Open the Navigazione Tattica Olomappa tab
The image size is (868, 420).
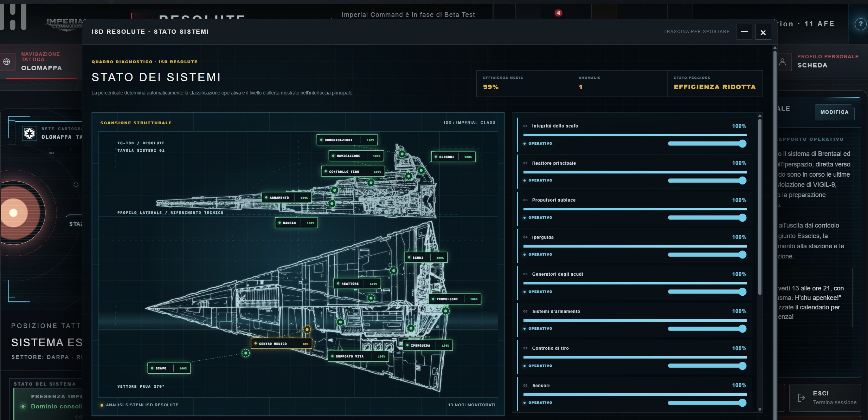[x=41, y=62]
